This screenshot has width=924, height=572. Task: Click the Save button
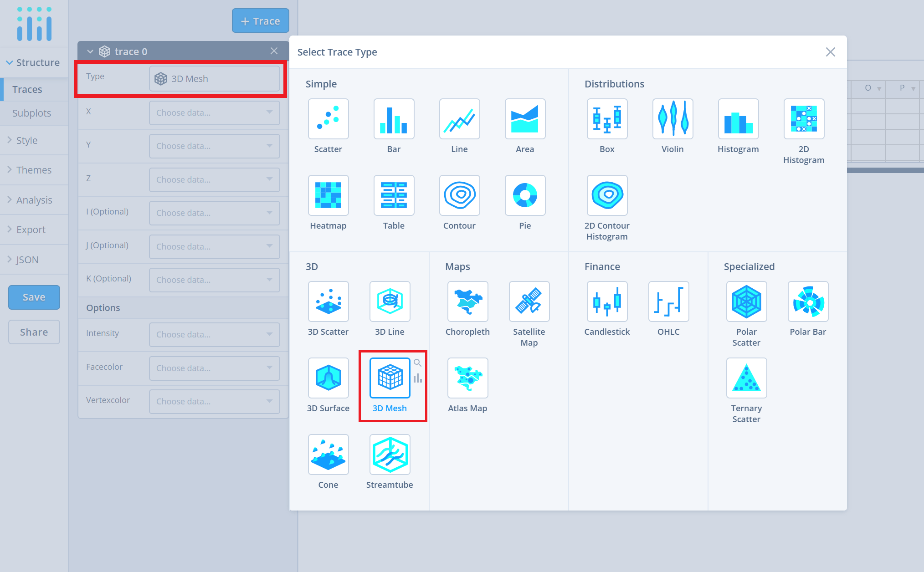[34, 297]
